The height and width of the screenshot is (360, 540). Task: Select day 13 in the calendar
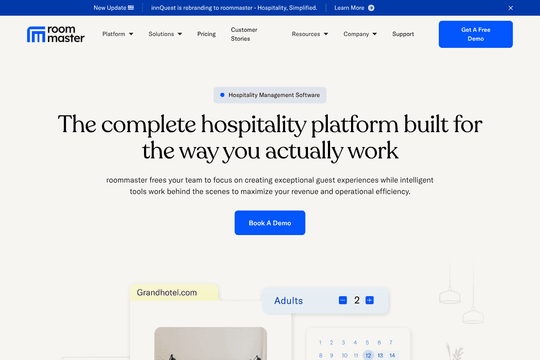(380, 355)
